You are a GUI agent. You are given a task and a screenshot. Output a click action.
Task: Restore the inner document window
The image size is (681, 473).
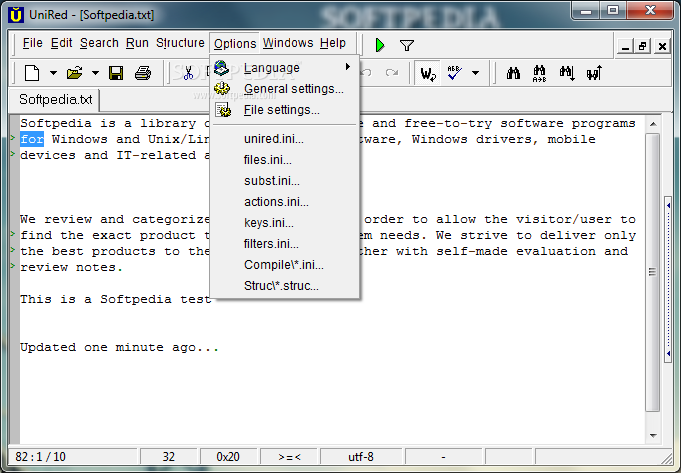click(x=643, y=46)
